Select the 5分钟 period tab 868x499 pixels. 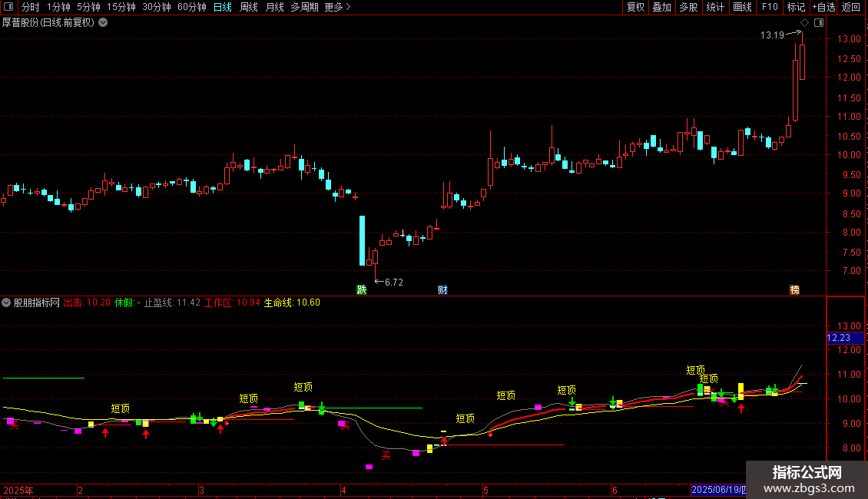(x=88, y=7)
